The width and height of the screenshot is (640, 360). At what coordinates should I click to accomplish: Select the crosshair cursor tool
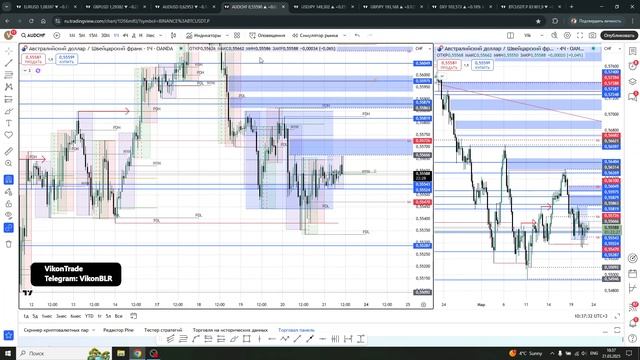[x=9, y=51]
